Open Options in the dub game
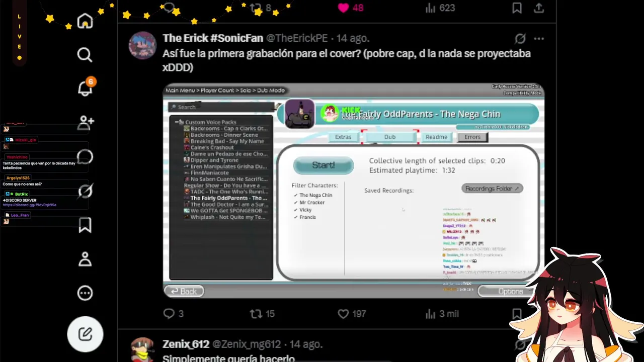Viewport: 644px width, 362px height. (x=504, y=291)
